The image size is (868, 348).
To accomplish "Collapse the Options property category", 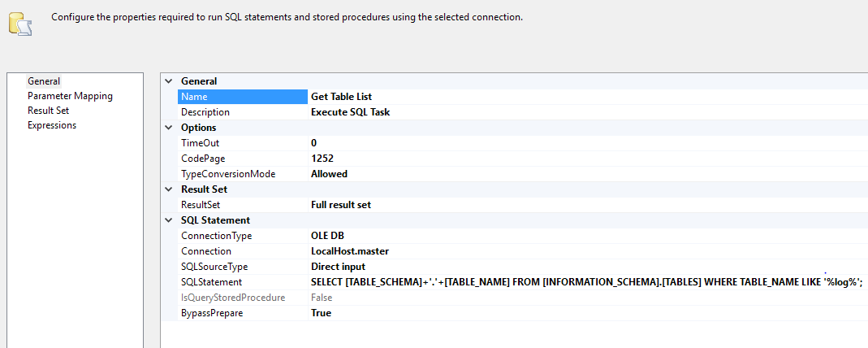I will click(x=169, y=128).
